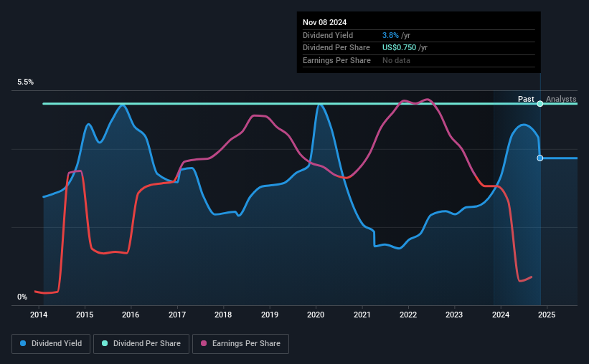Click the 3.8% dividend yield value in tooltip
Screen dimensions: 589x364
[390, 35]
